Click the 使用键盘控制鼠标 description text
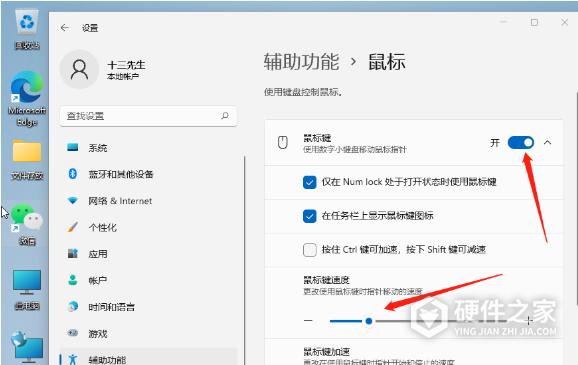 click(x=303, y=92)
